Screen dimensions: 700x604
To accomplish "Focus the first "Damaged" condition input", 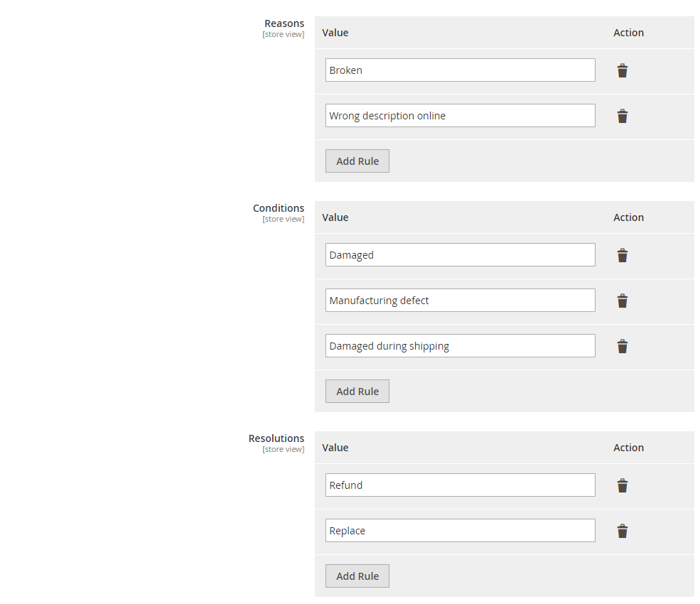I will (x=460, y=255).
